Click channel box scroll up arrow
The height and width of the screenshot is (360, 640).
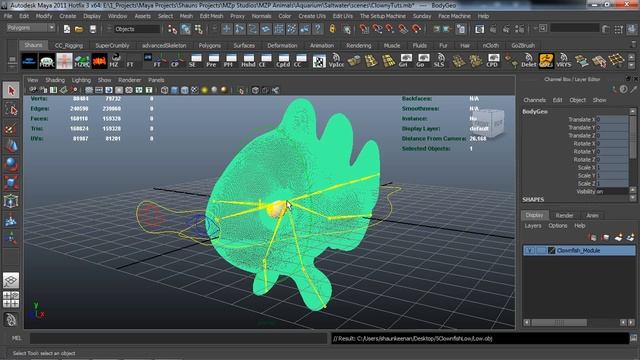[x=633, y=111]
